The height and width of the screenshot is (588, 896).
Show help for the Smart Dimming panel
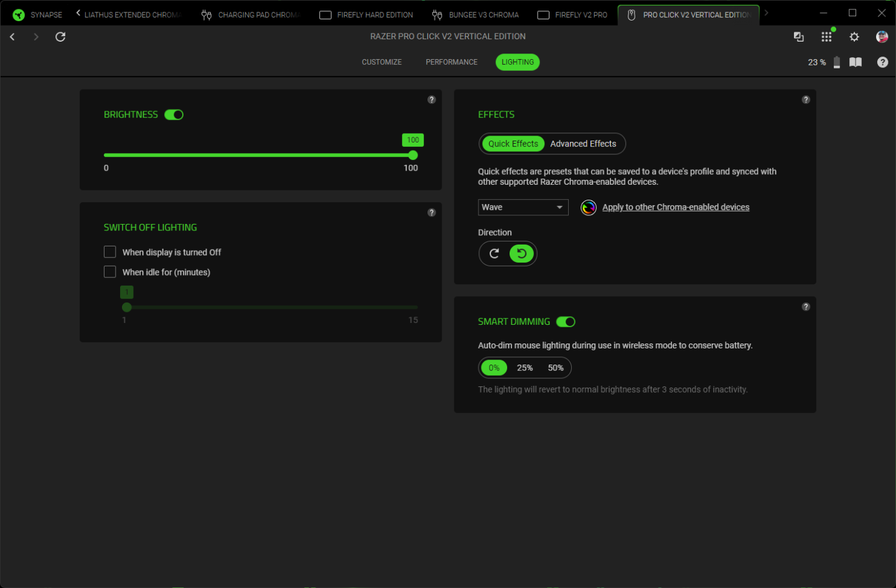(806, 307)
